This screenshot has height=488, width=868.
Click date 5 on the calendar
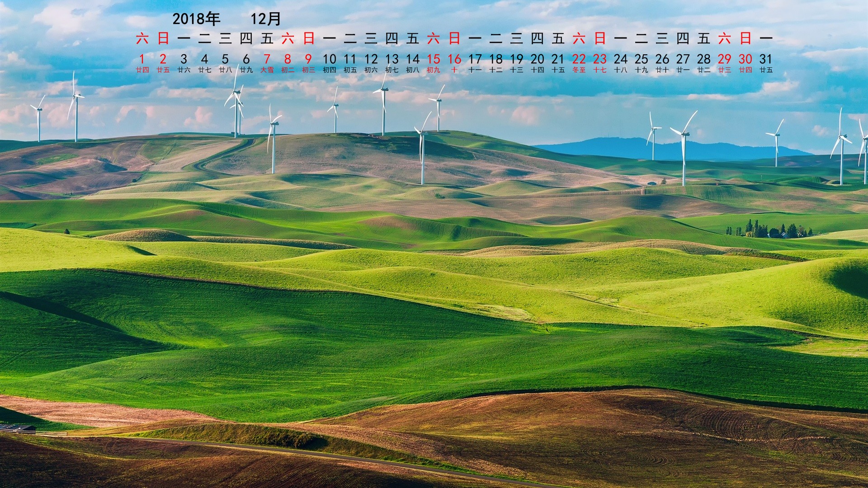[225, 59]
